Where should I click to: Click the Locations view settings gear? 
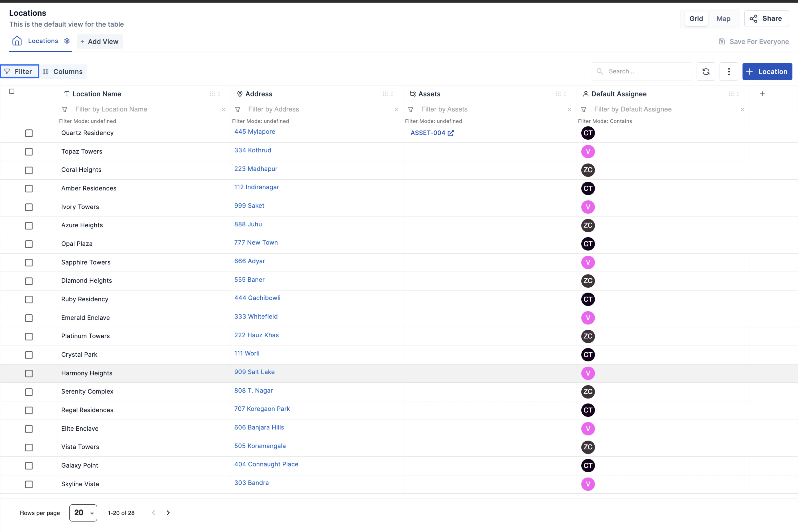pos(67,41)
